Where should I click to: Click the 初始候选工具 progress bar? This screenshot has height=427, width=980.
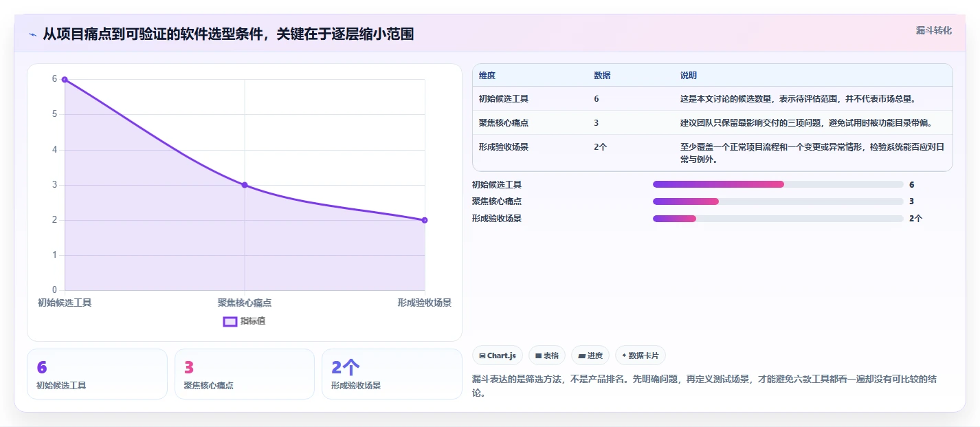click(778, 184)
